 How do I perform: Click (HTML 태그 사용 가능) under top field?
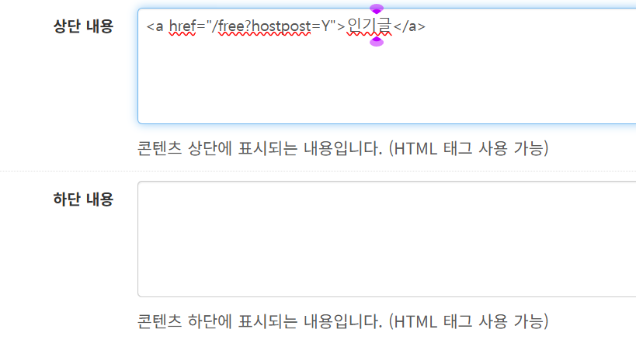coord(468,148)
